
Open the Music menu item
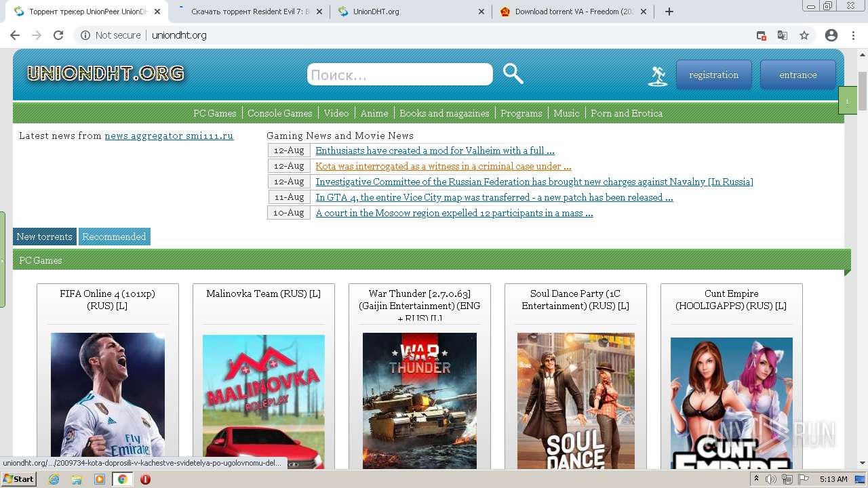pyautogui.click(x=566, y=113)
